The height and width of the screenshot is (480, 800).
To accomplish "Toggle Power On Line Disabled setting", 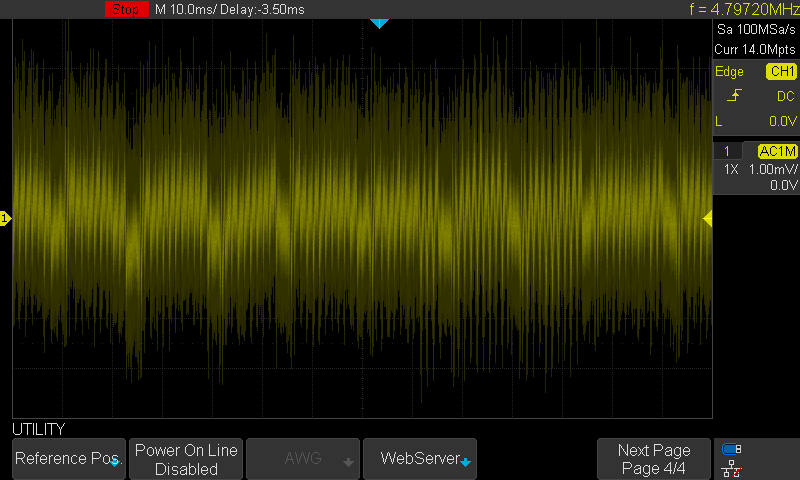I will click(186, 459).
